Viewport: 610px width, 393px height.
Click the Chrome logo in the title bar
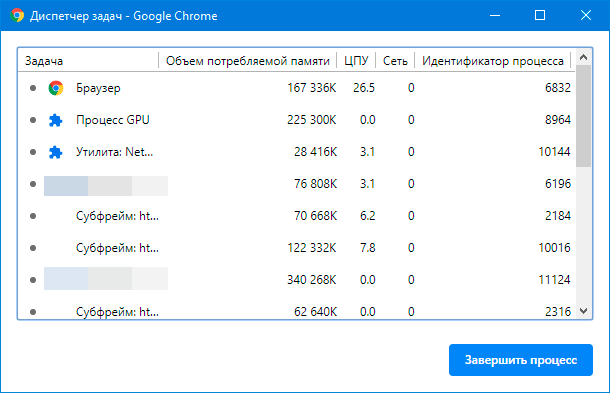coord(17,16)
